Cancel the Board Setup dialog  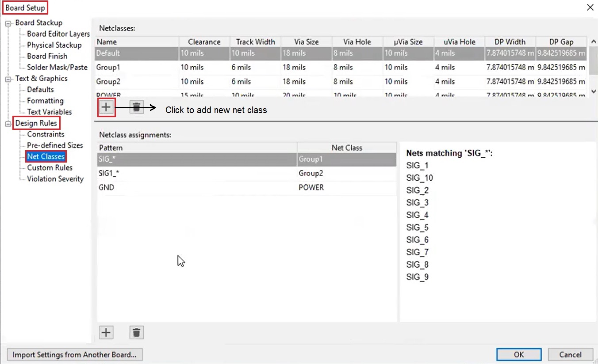pyautogui.click(x=570, y=355)
